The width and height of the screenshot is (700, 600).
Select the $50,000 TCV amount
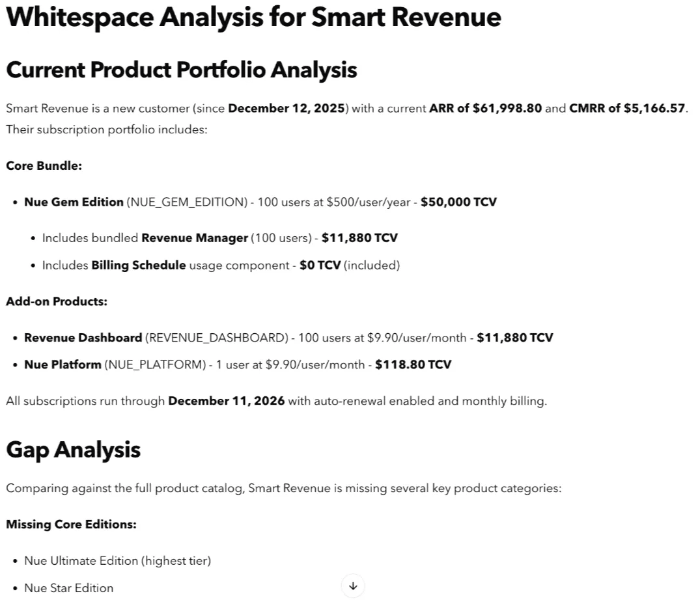coord(459,202)
